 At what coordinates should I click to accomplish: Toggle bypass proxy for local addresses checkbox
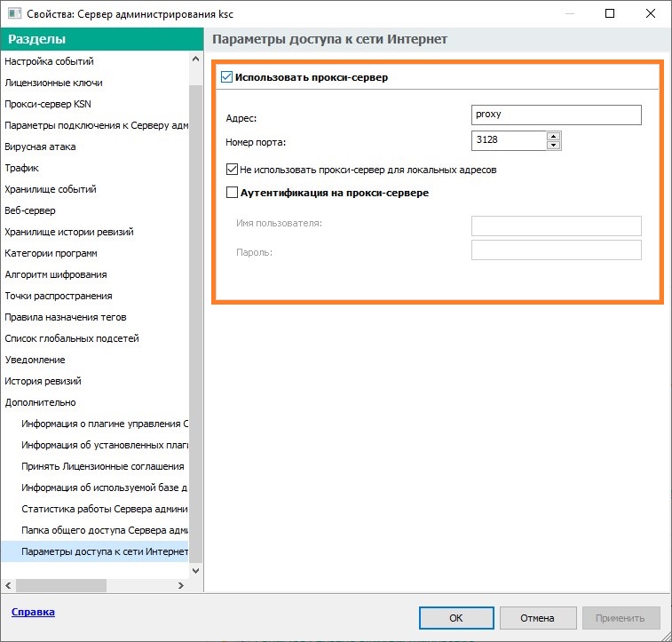[x=233, y=169]
